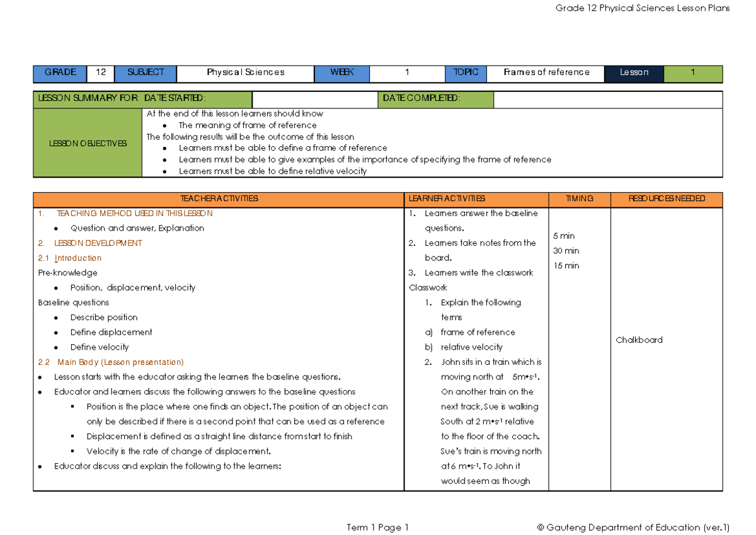The image size is (756, 535).
Task: Click the 'Chalkboard' resource entry
Action: coord(639,340)
